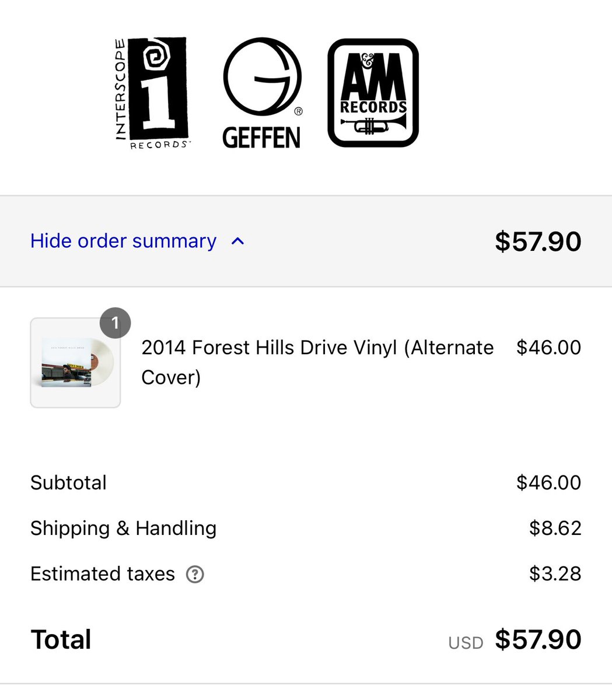Viewport: 612px width, 700px height.
Task: Click the Shipping & Handling label
Action: (x=123, y=528)
